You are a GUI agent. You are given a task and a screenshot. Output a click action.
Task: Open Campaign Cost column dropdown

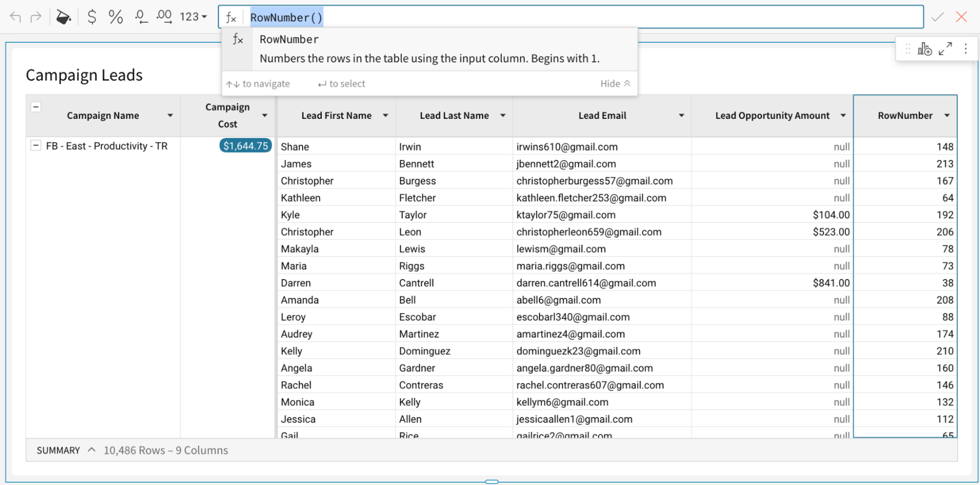point(264,115)
